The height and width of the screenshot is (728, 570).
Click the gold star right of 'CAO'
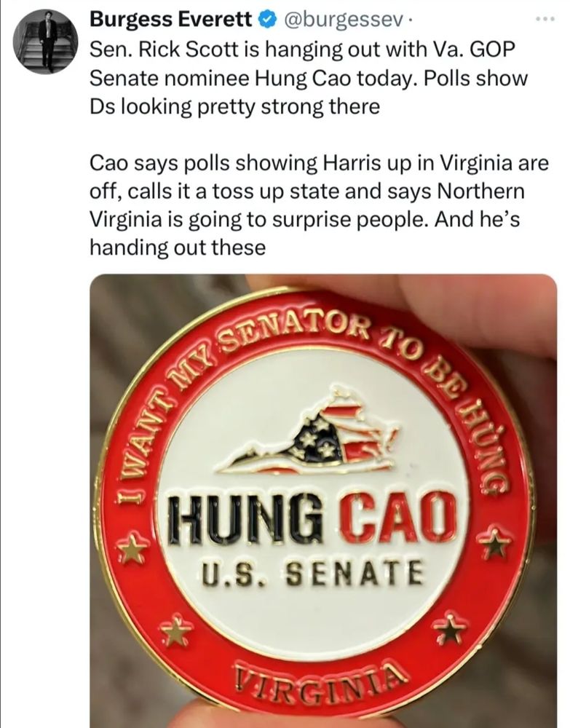pyautogui.click(x=495, y=542)
